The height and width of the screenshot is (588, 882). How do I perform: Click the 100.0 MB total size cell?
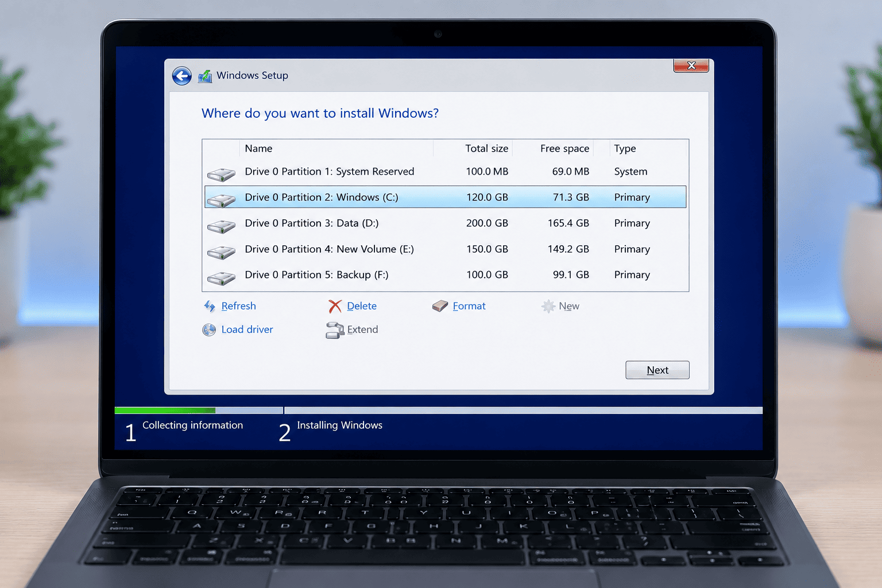click(x=487, y=172)
